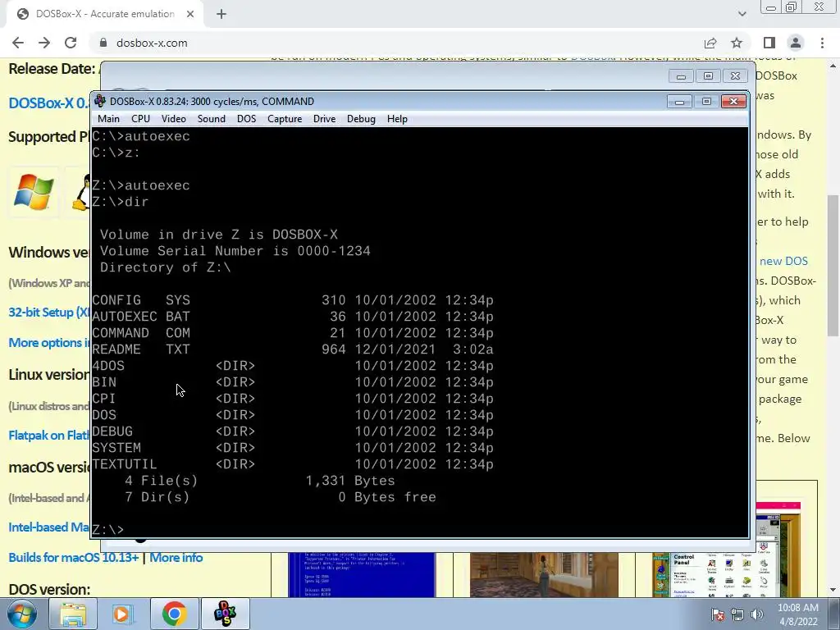Screen dimensions: 840x630
Task: Open the 'new DOS' link on page
Action: click(x=783, y=262)
